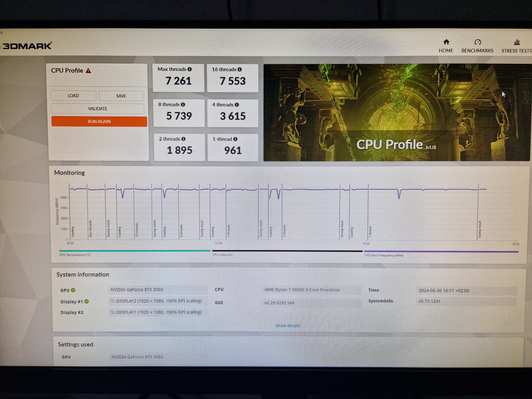The image size is (532, 399).
Task: Toggle the CPU Clock Frequency graph legend
Action: 384,255
